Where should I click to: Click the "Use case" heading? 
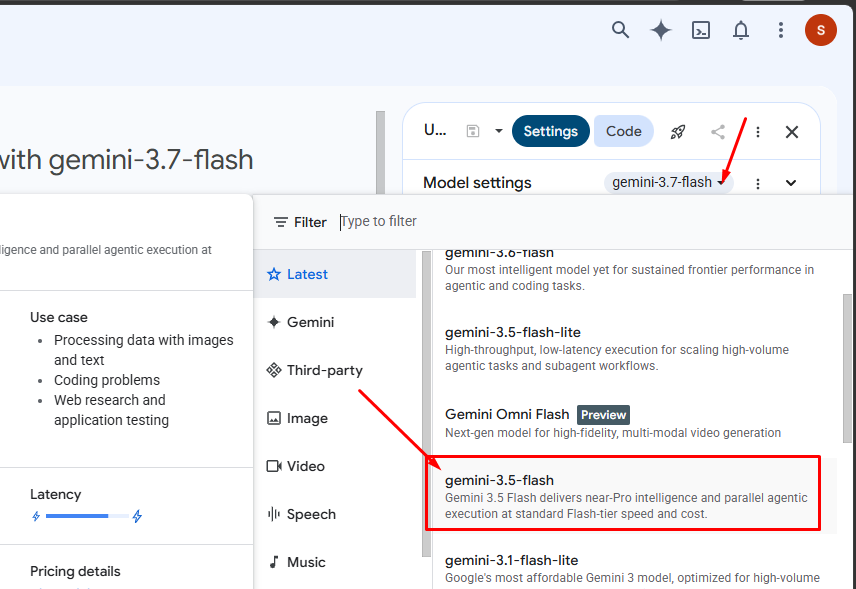click(59, 317)
